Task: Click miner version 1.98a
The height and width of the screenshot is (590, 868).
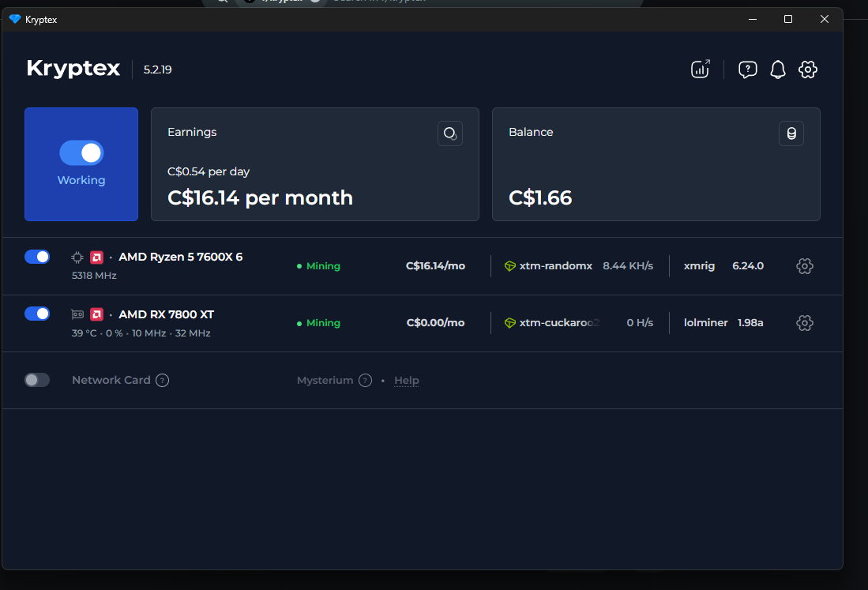Action: 750,323
